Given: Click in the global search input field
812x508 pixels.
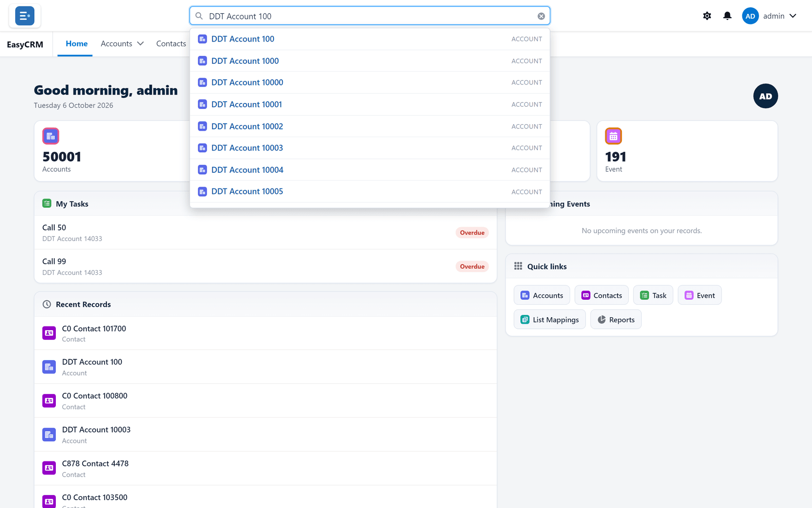Looking at the screenshot, I should click(x=370, y=16).
